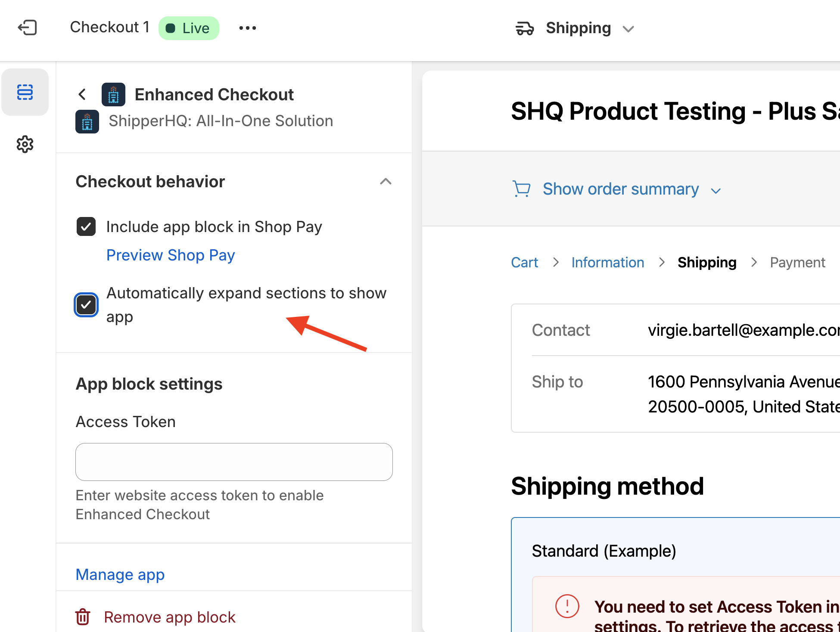The image size is (840, 632).
Task: Open the three-dot more actions menu
Action: coord(248,28)
